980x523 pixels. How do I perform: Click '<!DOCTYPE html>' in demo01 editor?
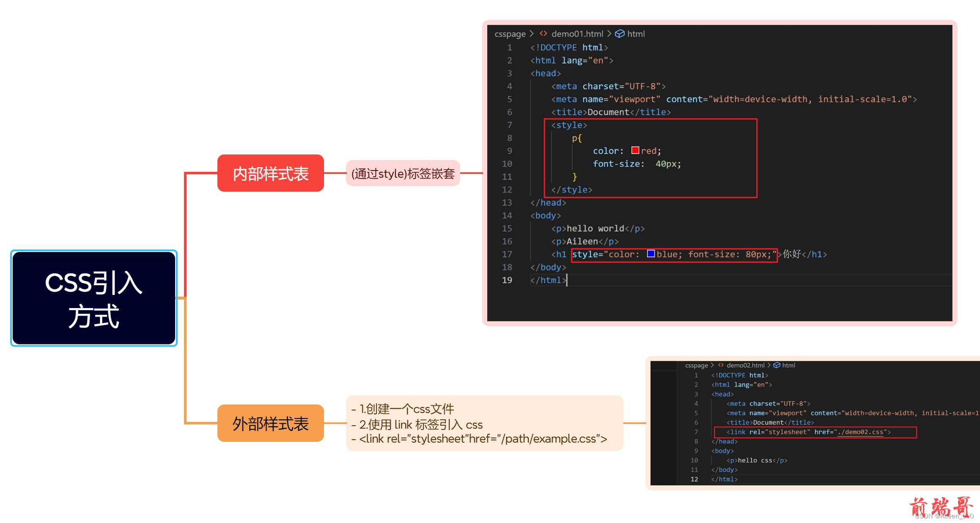(x=569, y=47)
